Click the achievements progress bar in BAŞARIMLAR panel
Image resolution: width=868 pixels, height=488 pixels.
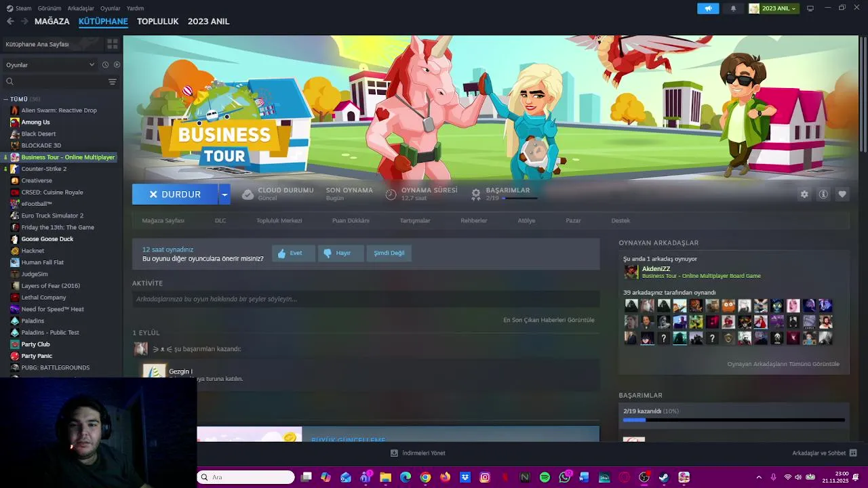coord(734,420)
